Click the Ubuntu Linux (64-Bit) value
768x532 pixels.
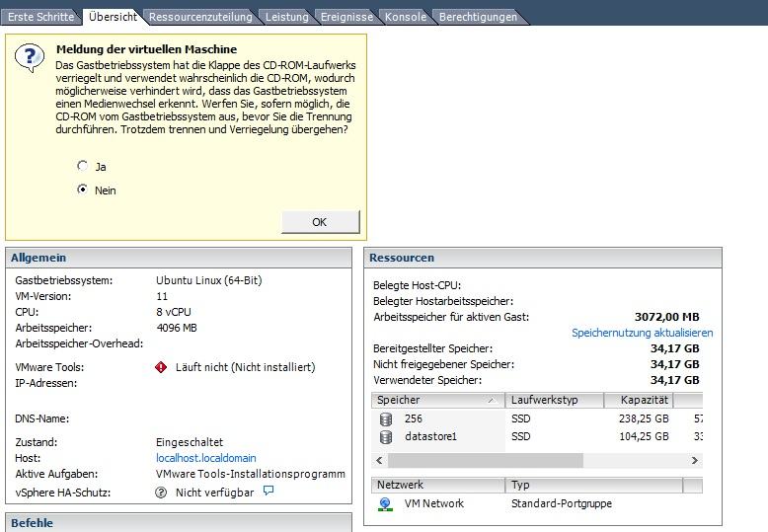click(x=209, y=280)
